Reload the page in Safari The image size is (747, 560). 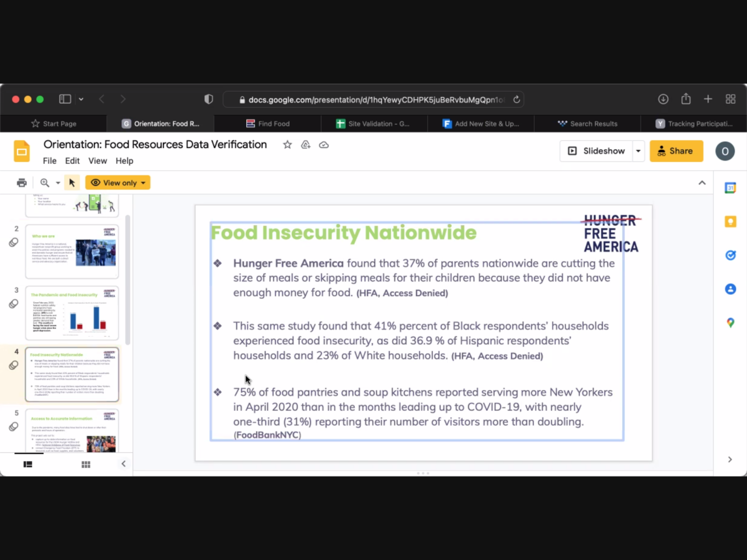[x=516, y=100]
